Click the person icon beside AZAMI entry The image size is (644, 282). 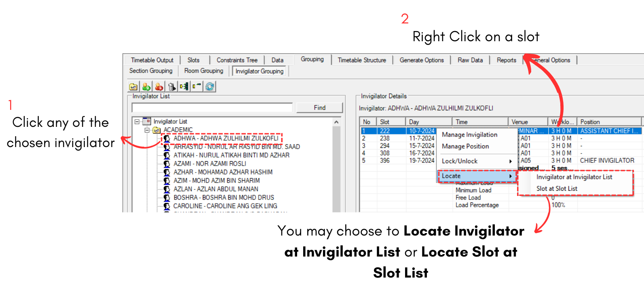(167, 164)
